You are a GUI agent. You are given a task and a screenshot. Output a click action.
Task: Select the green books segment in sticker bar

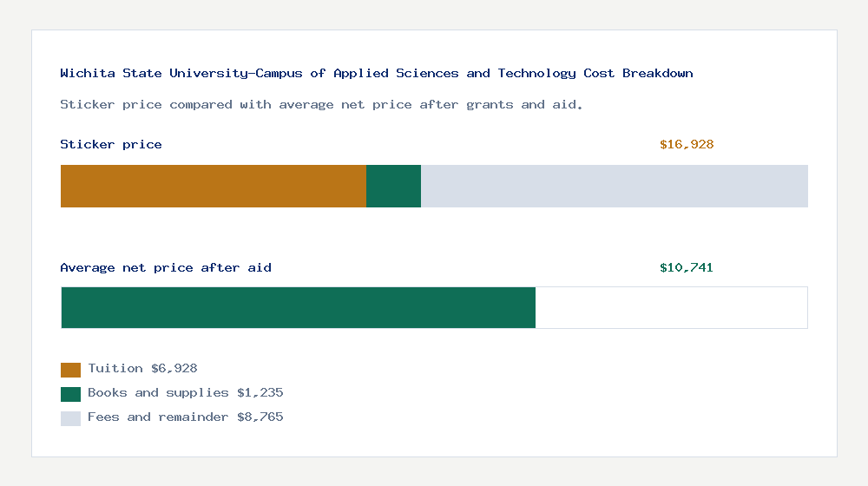coord(393,186)
